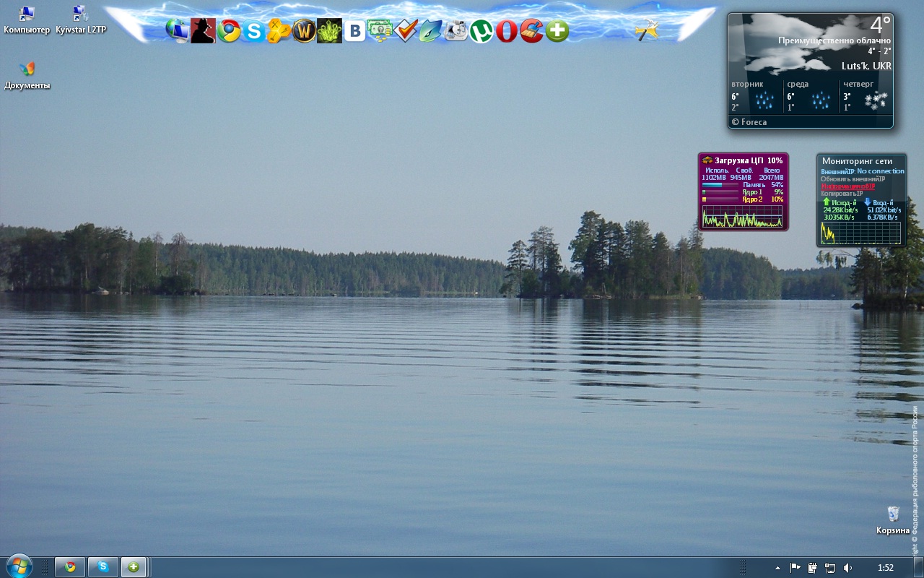
Task: Open the Windows Start menu
Action: pos(18,566)
